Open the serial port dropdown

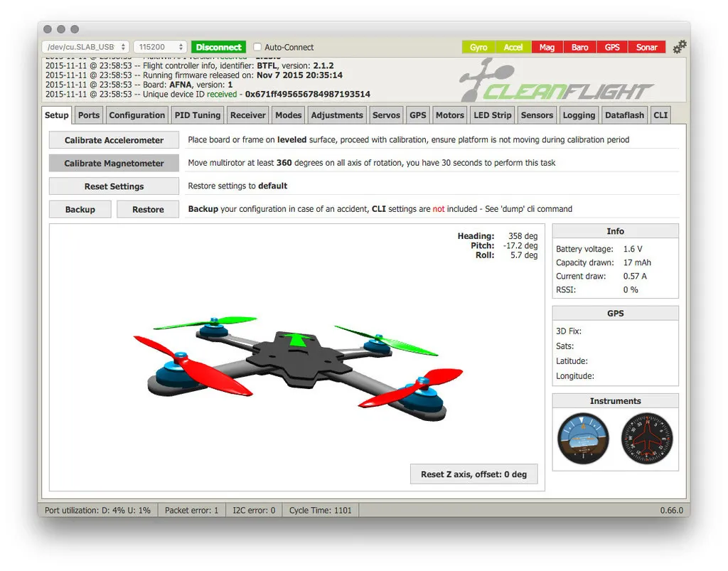pos(85,47)
